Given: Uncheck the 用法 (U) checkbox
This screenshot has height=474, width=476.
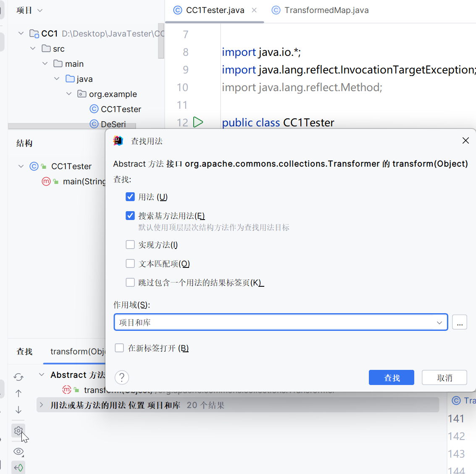Looking at the screenshot, I should [x=130, y=197].
